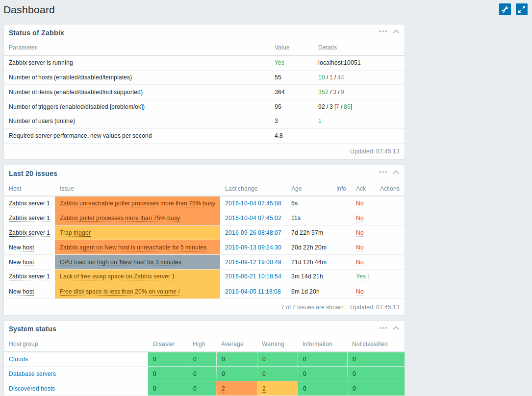Collapse the System status widget
Viewport: 532px width, 396px height.
[x=396, y=328]
